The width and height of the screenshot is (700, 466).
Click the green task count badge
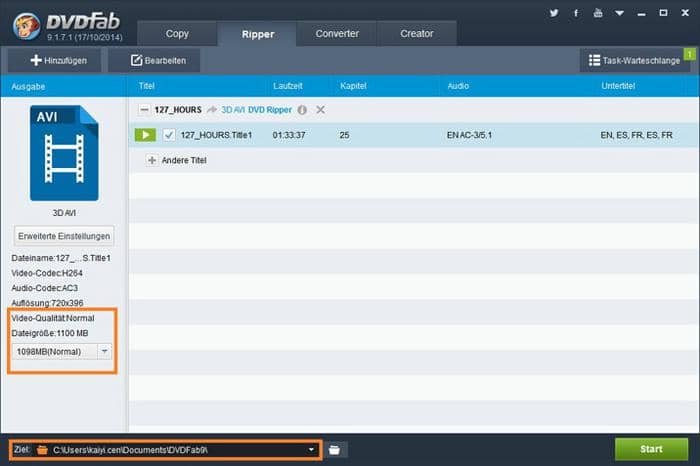[690, 54]
